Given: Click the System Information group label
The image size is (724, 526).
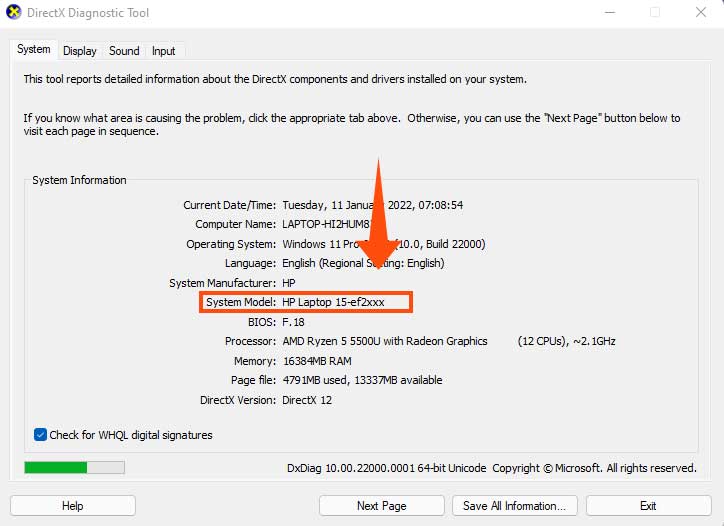Looking at the screenshot, I should click(x=79, y=180).
